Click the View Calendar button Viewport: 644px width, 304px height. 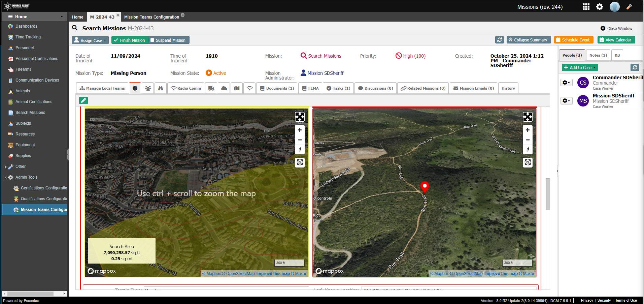pos(616,40)
